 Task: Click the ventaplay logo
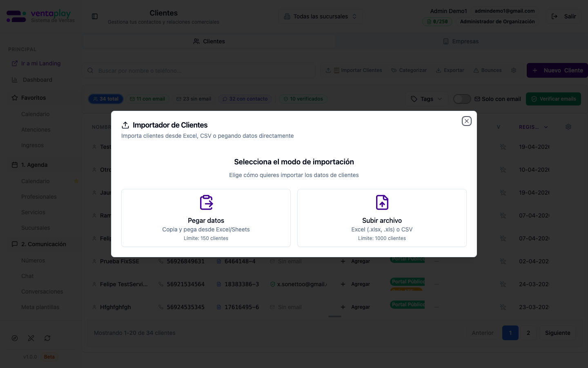(x=41, y=16)
